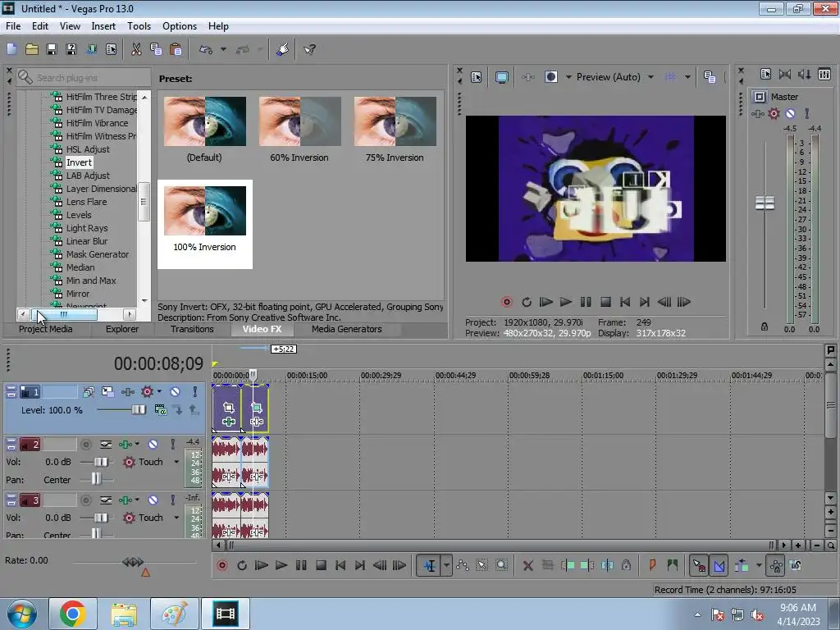The height and width of the screenshot is (630, 840).
Task: Solo audio track 2
Action: coord(172,444)
